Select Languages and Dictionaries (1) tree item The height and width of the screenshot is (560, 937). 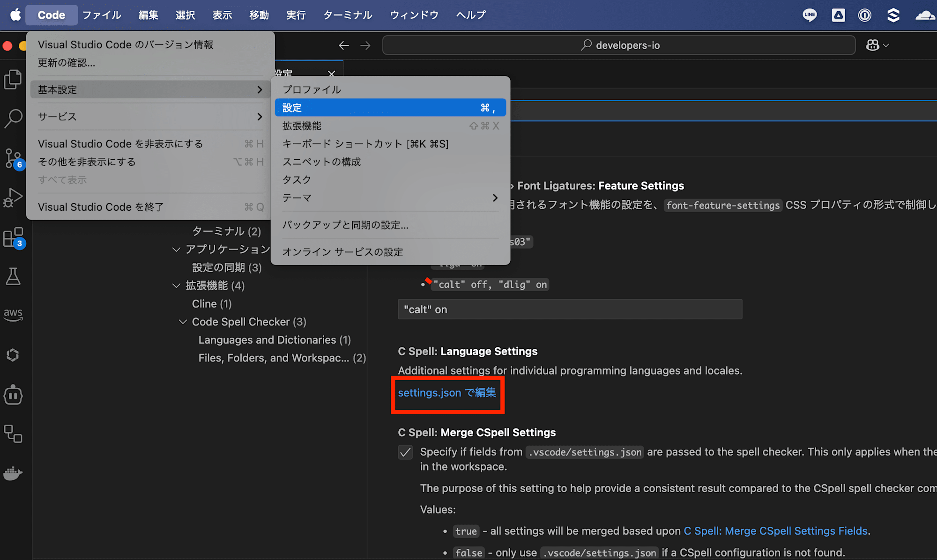(275, 340)
